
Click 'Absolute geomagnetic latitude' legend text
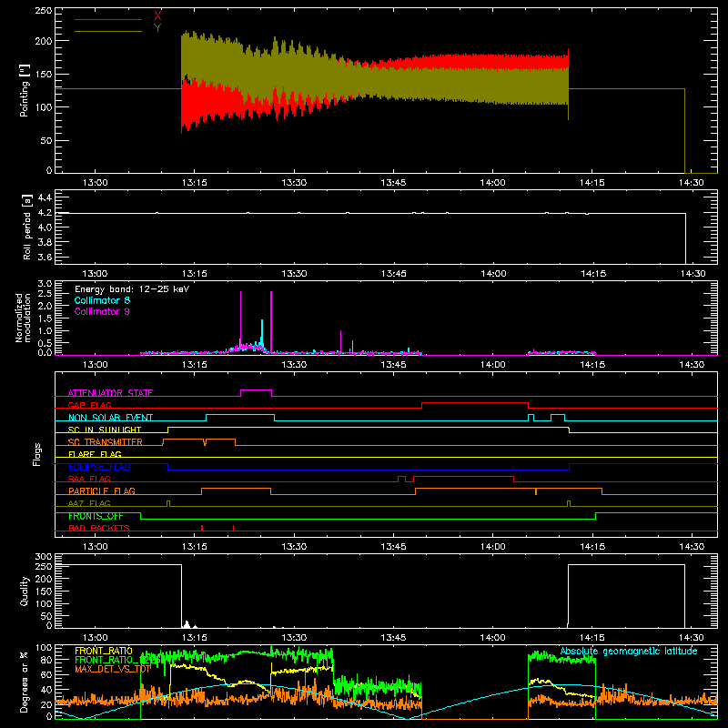tap(629, 651)
